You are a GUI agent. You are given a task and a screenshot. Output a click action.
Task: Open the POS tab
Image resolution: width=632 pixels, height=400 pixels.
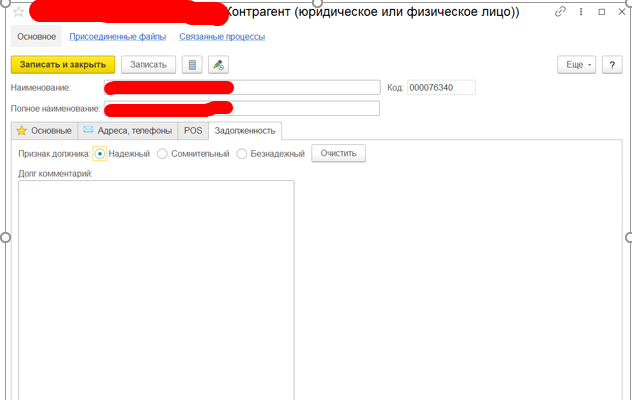(x=192, y=130)
